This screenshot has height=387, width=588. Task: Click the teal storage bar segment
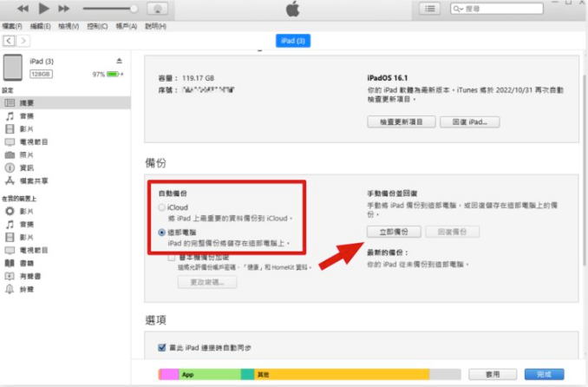pos(247,374)
